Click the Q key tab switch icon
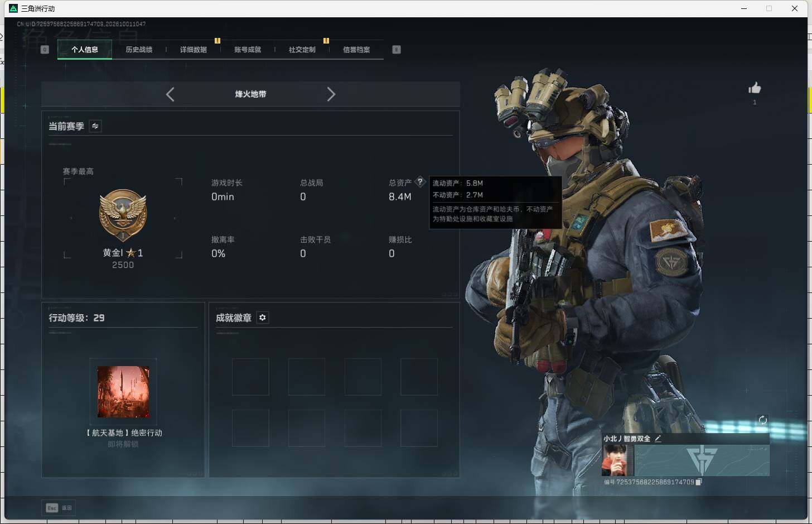 (x=45, y=50)
